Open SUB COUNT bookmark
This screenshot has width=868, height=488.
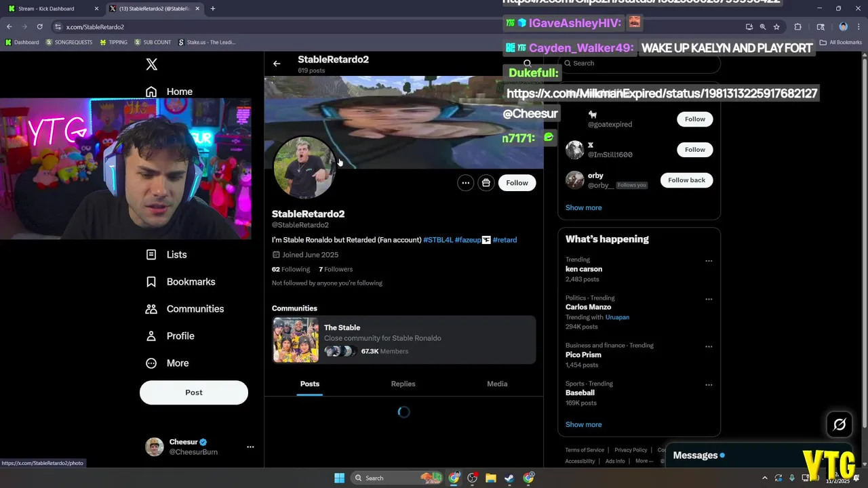(153, 42)
